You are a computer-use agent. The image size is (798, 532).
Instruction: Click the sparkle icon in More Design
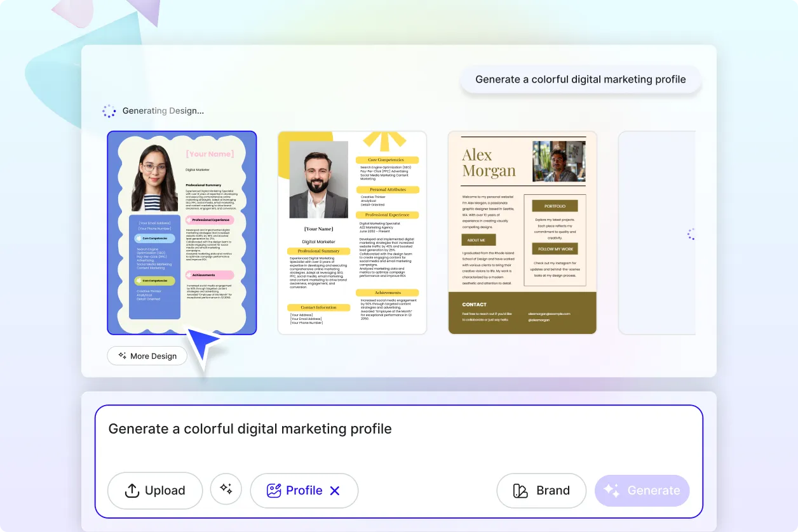[123, 356]
